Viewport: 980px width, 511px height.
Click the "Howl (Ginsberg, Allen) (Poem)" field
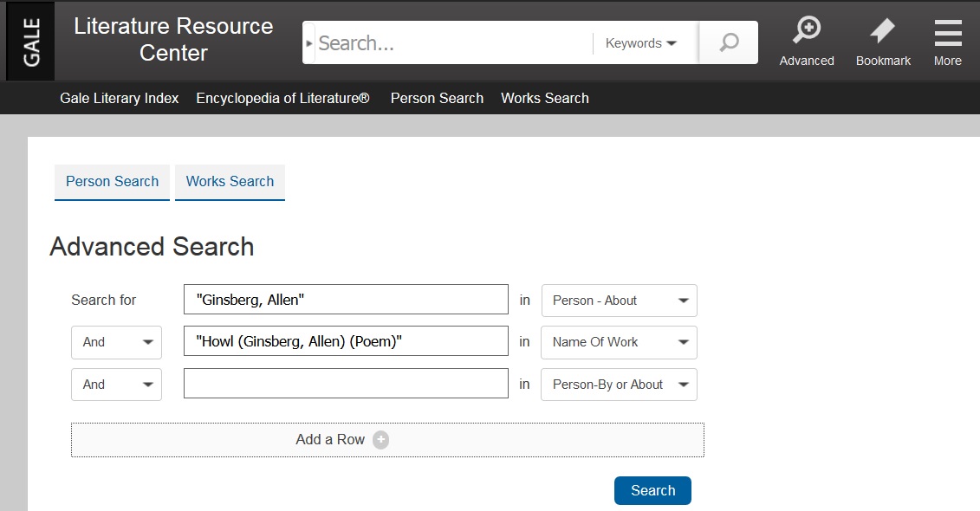[346, 341]
